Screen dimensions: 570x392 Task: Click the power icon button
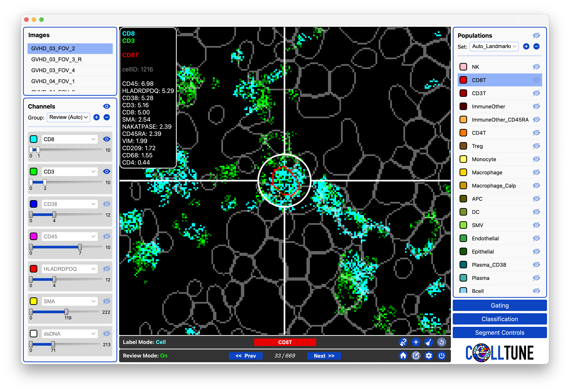(x=441, y=355)
